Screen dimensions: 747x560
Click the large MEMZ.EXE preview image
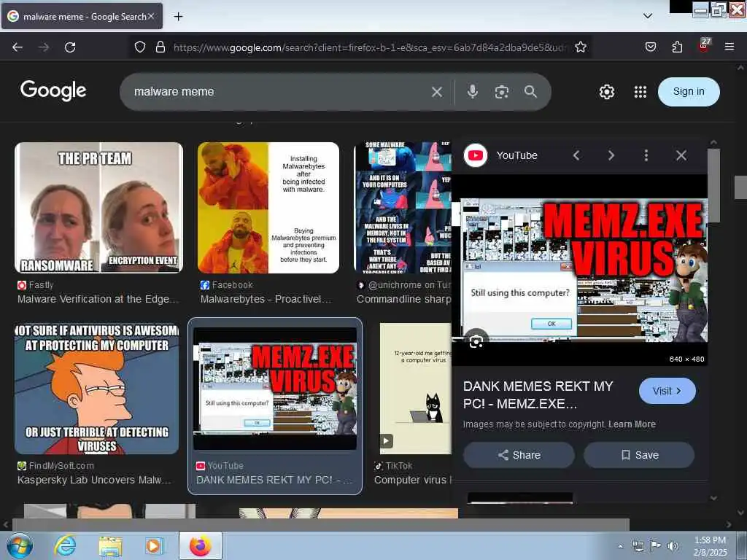pyautogui.click(x=579, y=270)
